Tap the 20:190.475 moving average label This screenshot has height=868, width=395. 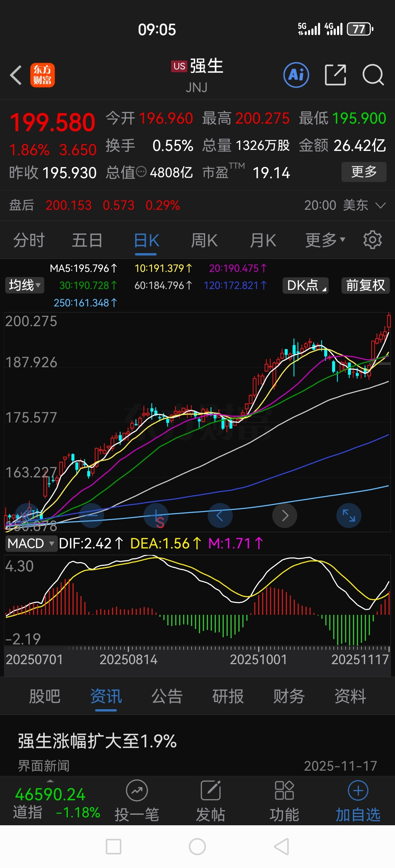pyautogui.click(x=238, y=268)
